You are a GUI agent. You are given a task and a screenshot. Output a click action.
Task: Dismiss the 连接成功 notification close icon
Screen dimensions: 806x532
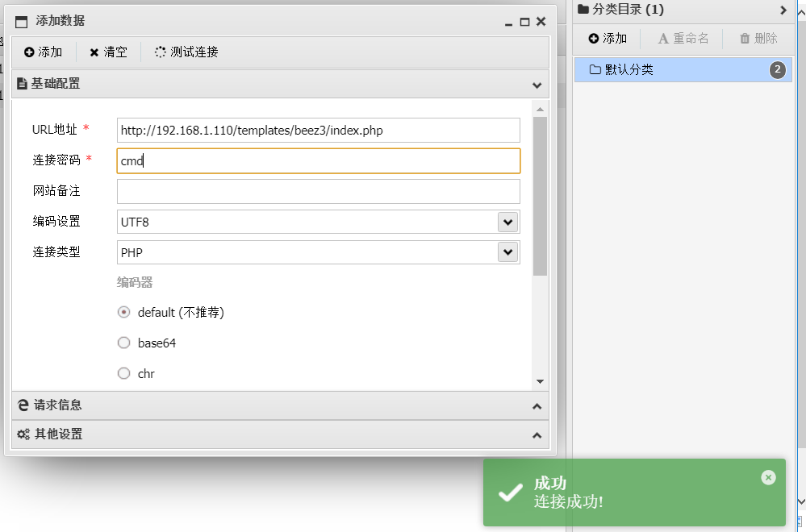pyautogui.click(x=768, y=477)
